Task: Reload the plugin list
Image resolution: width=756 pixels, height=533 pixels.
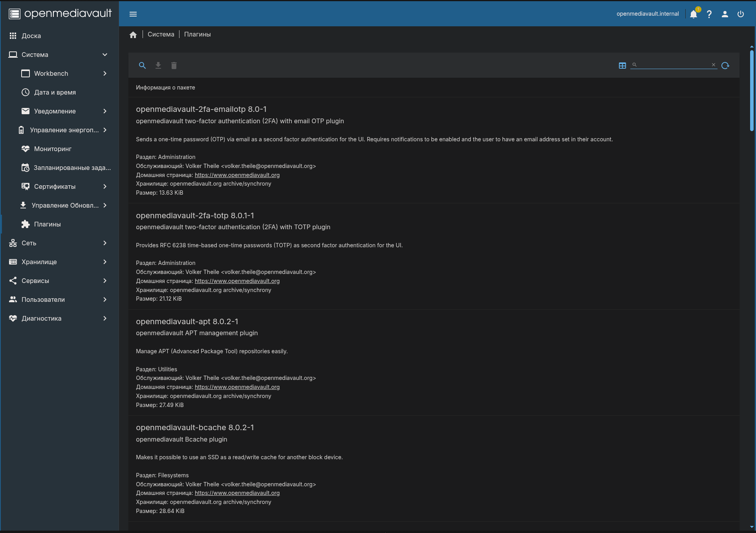Action: [725, 66]
